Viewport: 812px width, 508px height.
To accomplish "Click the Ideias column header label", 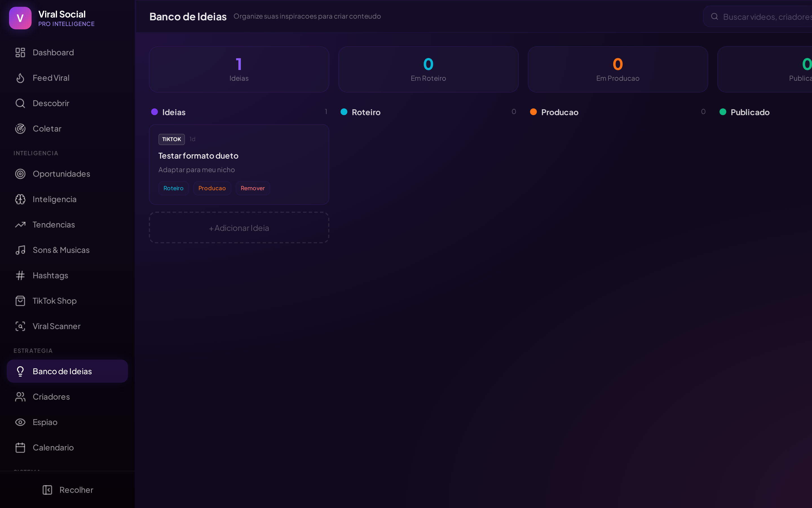I will (174, 112).
